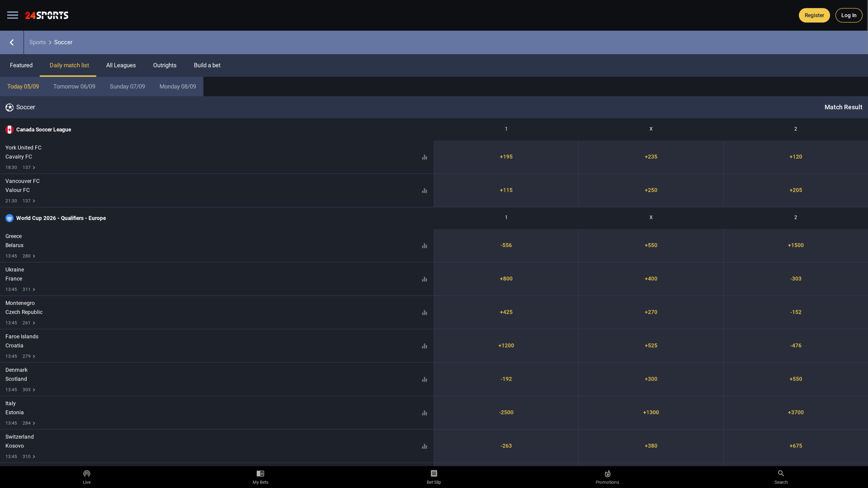Image resolution: width=868 pixels, height=488 pixels.
Task: Open statistics for Ukraine vs France
Action: [424, 279]
